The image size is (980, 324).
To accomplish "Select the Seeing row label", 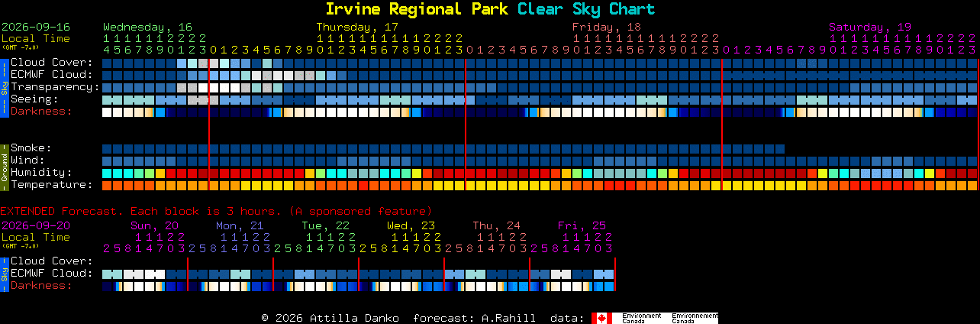I will point(34,99).
